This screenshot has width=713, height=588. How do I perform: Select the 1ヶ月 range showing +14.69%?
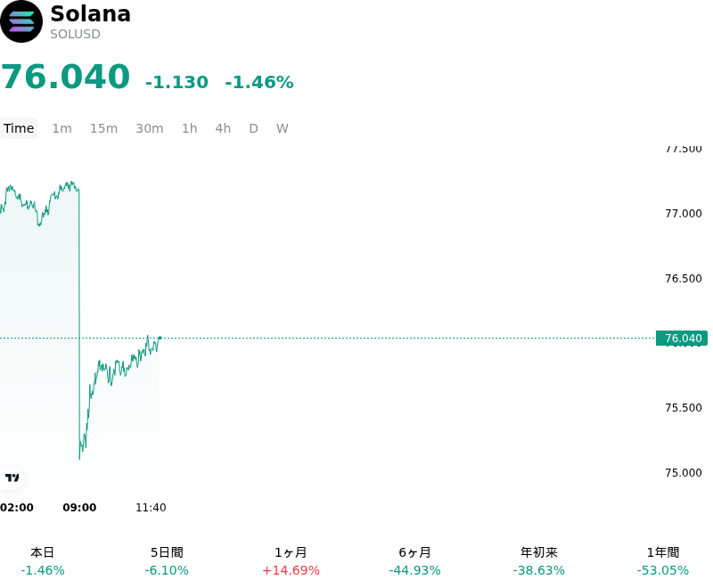pos(291,561)
